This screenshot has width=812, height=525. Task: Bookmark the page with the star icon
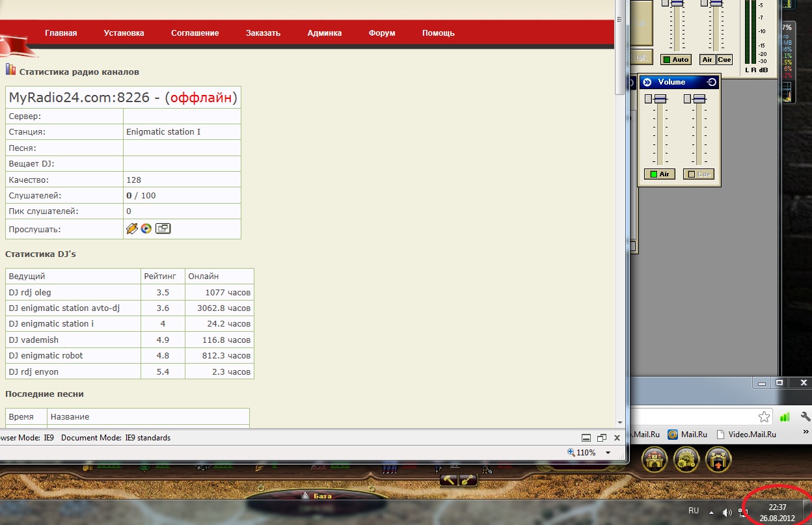pyautogui.click(x=764, y=416)
